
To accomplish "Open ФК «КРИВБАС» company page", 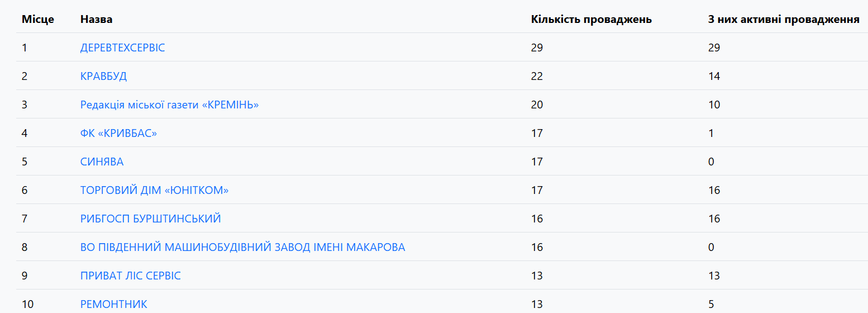I will pyautogui.click(x=118, y=133).
